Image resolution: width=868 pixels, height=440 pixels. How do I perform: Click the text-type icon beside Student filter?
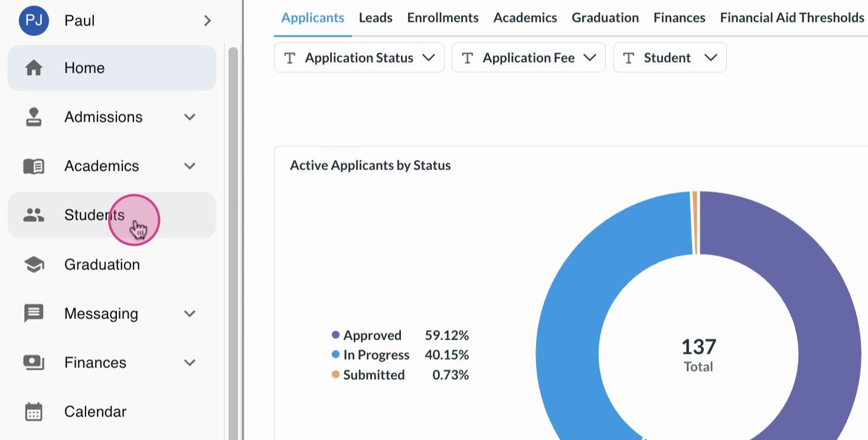coord(629,58)
